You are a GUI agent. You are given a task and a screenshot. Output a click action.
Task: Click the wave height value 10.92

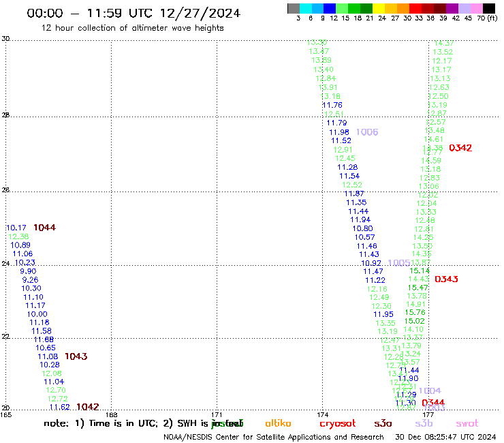(371, 263)
